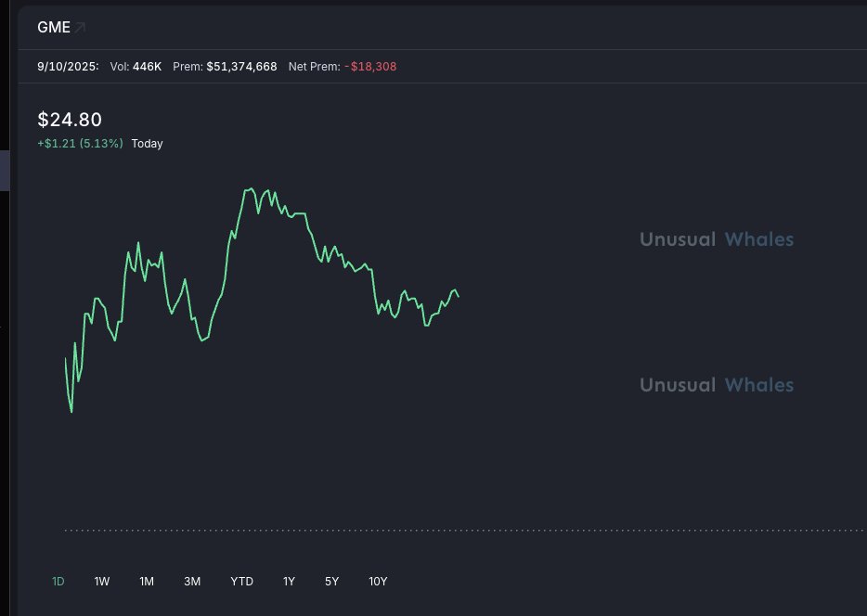Click the GME ticker title
Screen dimensions: 867x616
tap(54, 28)
